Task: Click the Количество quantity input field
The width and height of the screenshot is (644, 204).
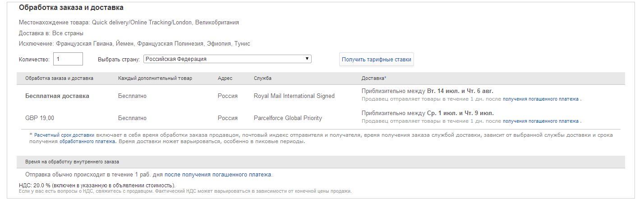Action: [x=68, y=59]
